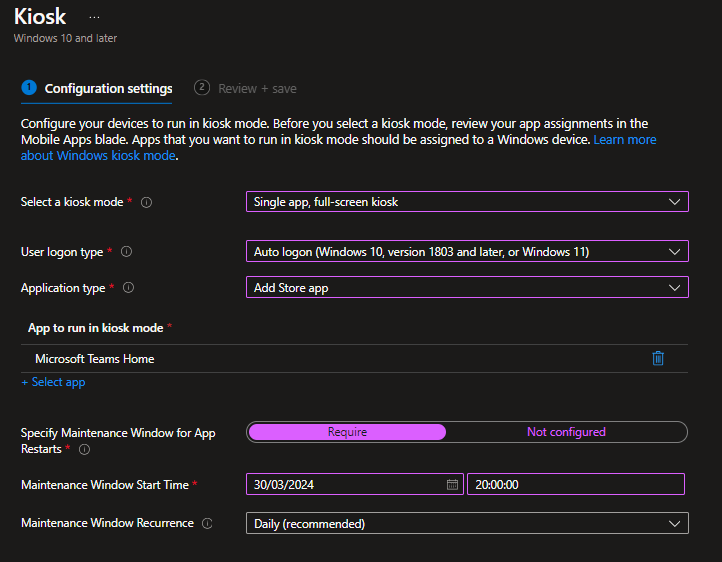Delete Microsoft Teams Home app with trash icon

[658, 358]
